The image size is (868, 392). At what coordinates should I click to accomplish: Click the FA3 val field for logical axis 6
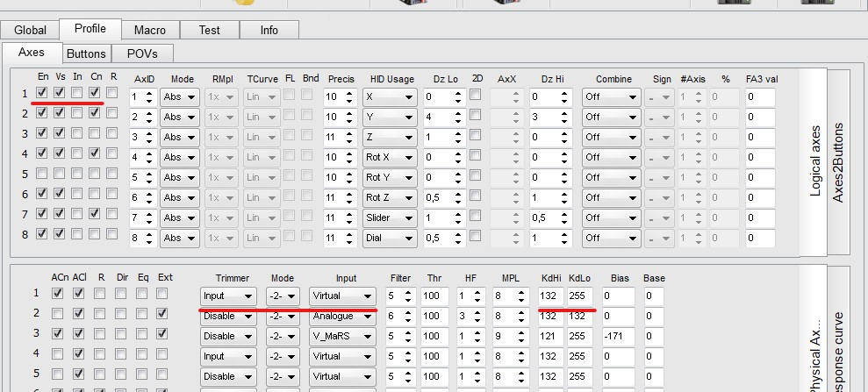(x=759, y=198)
